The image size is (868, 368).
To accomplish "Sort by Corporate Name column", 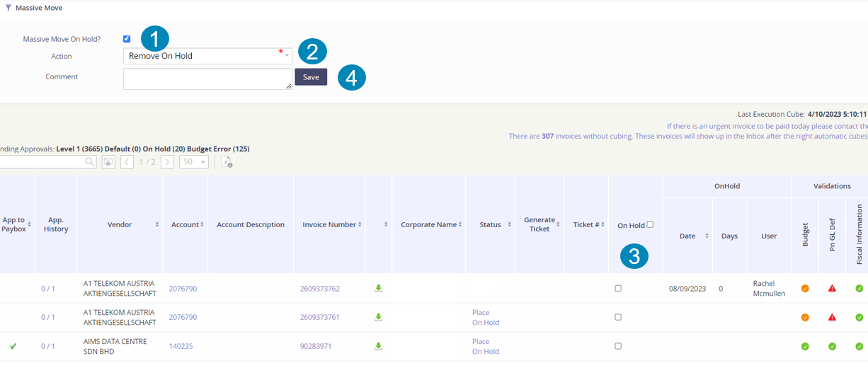I will point(460,224).
